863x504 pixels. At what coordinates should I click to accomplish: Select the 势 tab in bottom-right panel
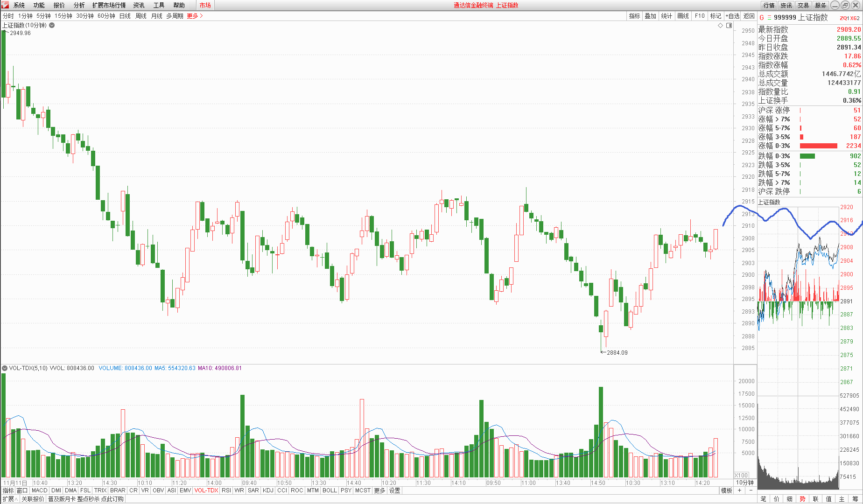(x=802, y=499)
